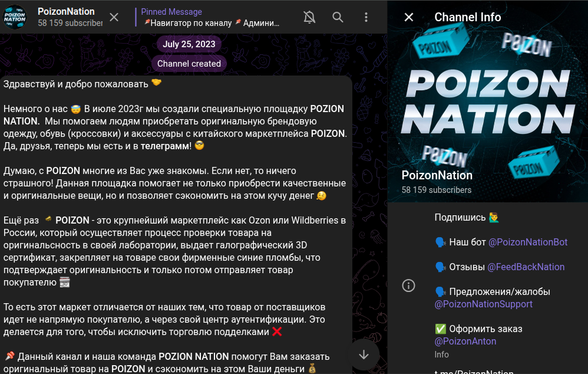Open the @PoizonNationSupport link
The height and width of the screenshot is (374, 588).
[x=483, y=304]
